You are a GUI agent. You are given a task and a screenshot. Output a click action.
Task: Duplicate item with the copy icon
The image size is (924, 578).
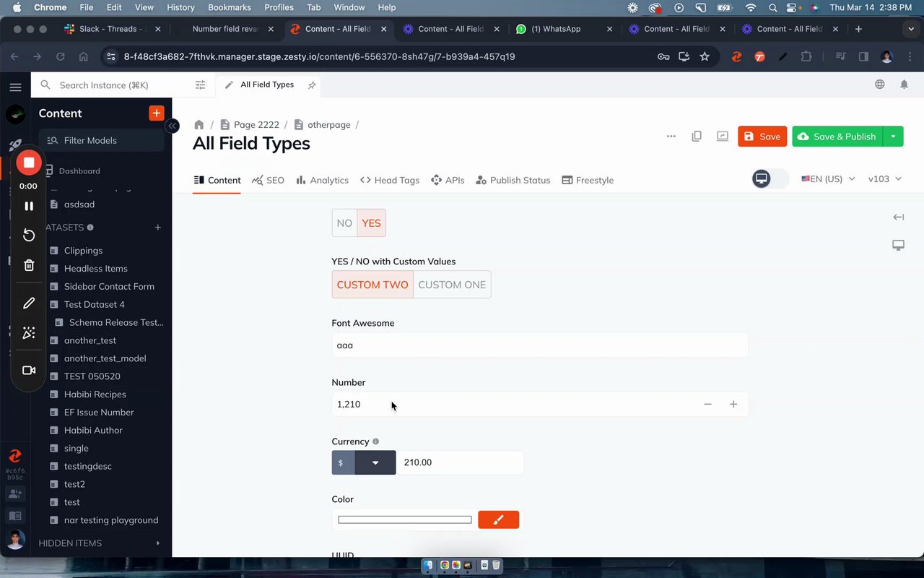click(x=697, y=136)
